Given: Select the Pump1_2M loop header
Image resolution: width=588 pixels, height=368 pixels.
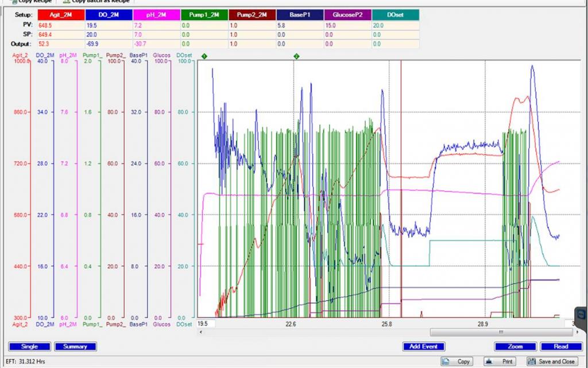Looking at the screenshot, I should click(204, 15).
